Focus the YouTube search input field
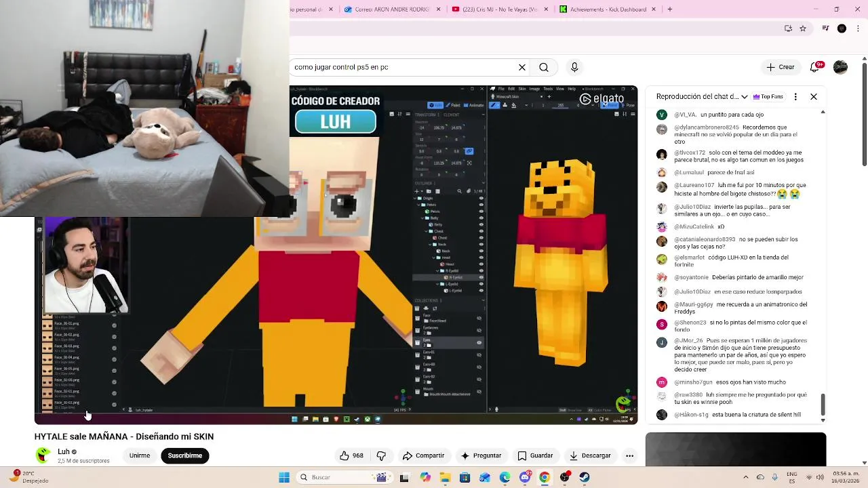This screenshot has height=488, width=868. 403,67
